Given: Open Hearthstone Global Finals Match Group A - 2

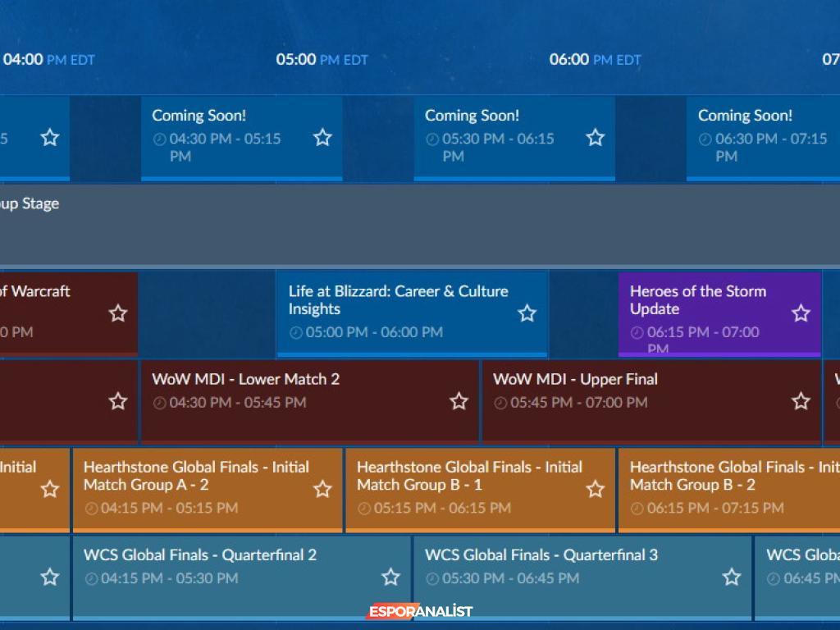Looking at the screenshot, I should tap(208, 490).
